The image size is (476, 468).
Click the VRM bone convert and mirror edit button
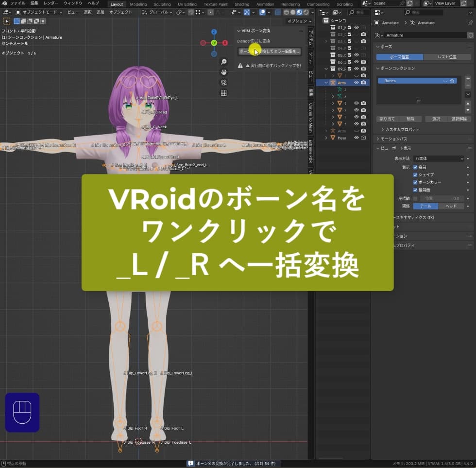(x=270, y=51)
